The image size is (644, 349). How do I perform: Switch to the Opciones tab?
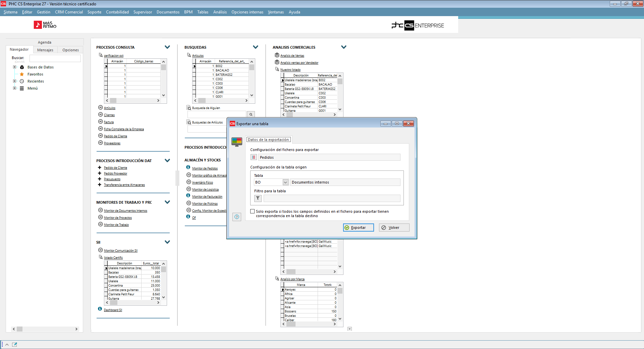(x=70, y=50)
